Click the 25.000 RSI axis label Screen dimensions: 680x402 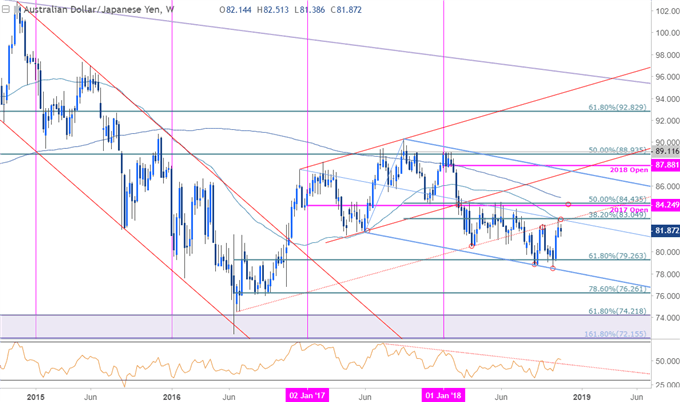(667, 385)
